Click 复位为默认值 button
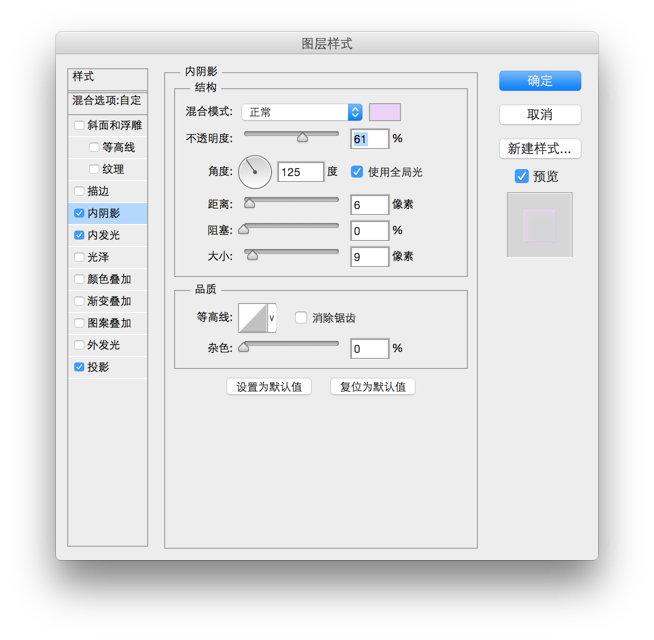 coord(372,387)
